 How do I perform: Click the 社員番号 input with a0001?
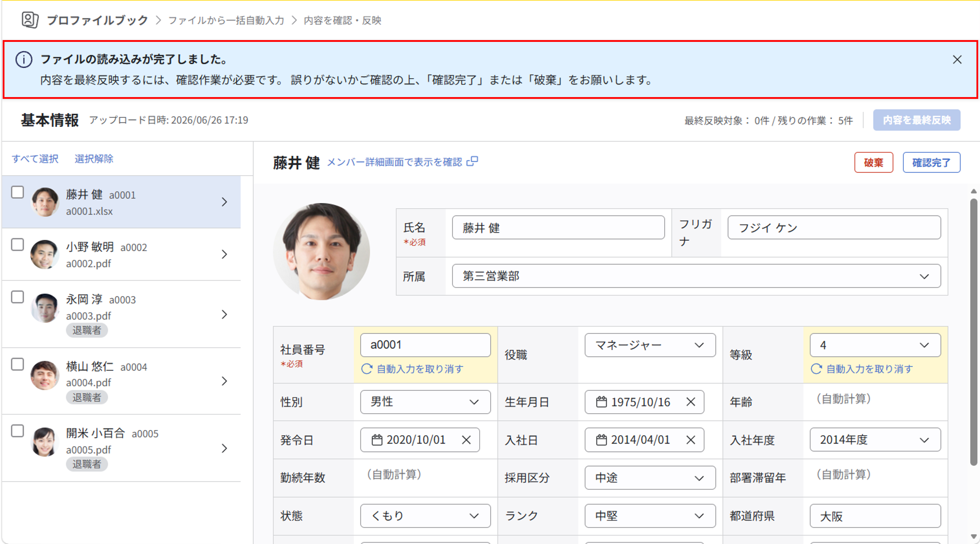pyautogui.click(x=425, y=345)
